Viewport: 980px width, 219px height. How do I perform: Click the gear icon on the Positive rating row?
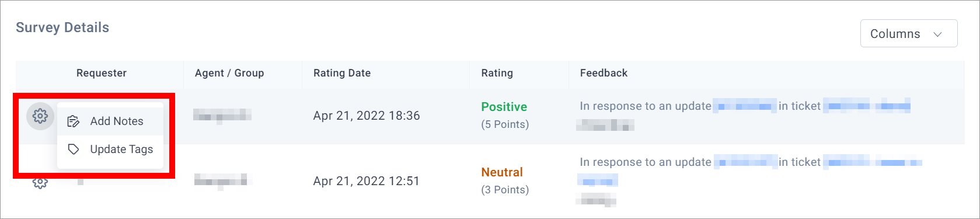click(40, 116)
